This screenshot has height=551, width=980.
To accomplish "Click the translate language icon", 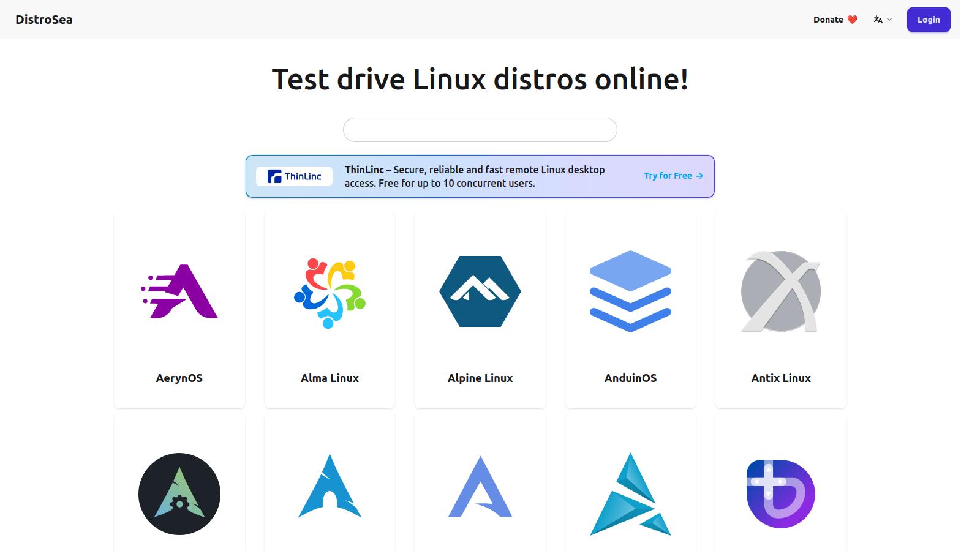I will pos(878,20).
